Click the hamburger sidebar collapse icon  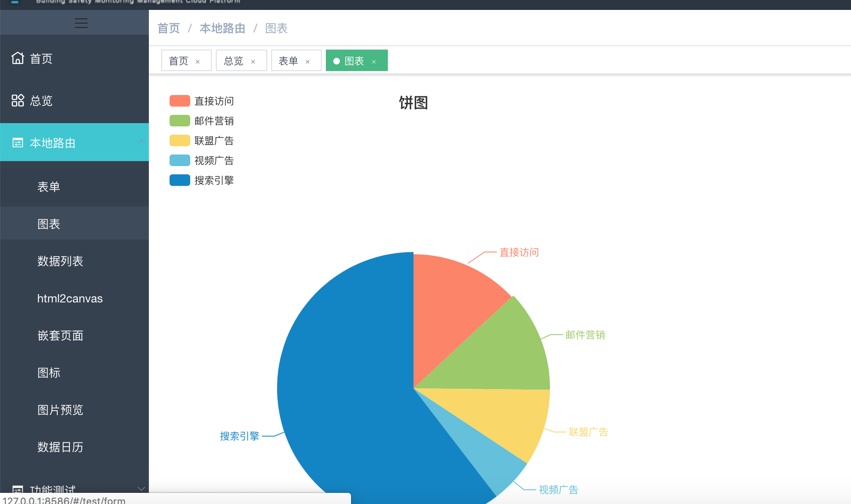tap(81, 23)
